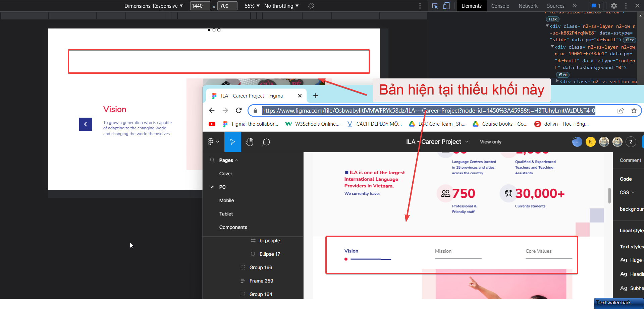Click the viewport height field showing 700

(x=227, y=6)
